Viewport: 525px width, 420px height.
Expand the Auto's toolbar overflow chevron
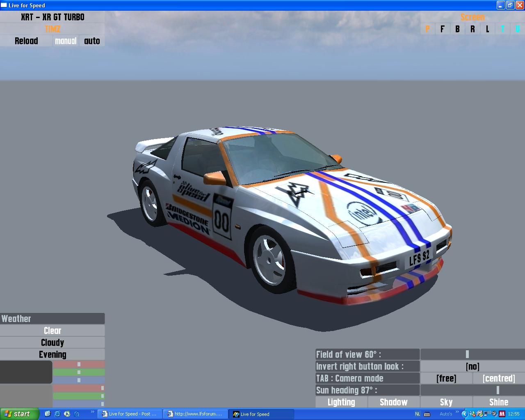pos(457,412)
